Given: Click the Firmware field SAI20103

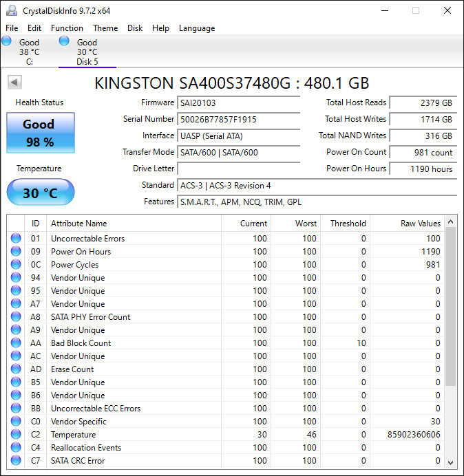Looking at the screenshot, I should tap(238, 102).
